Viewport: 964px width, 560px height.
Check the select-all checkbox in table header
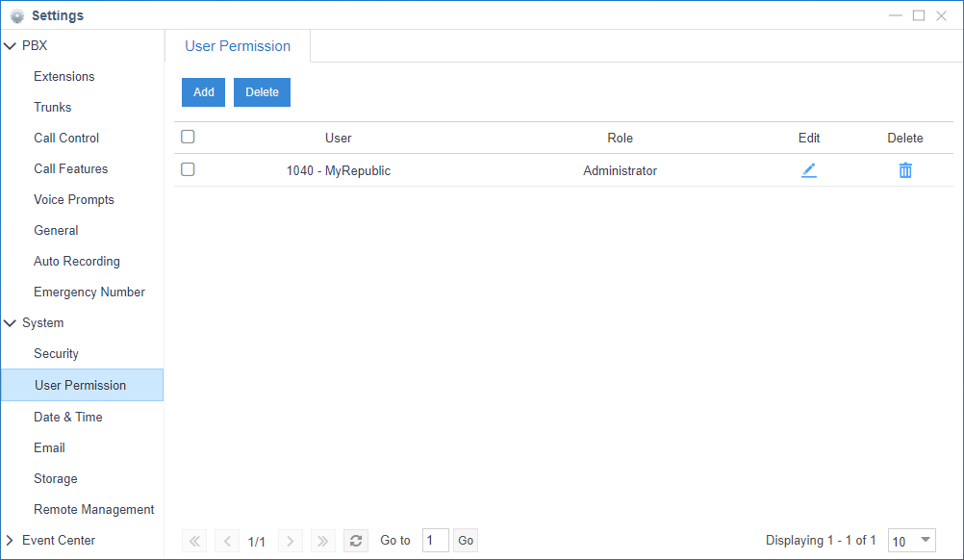pyautogui.click(x=188, y=137)
